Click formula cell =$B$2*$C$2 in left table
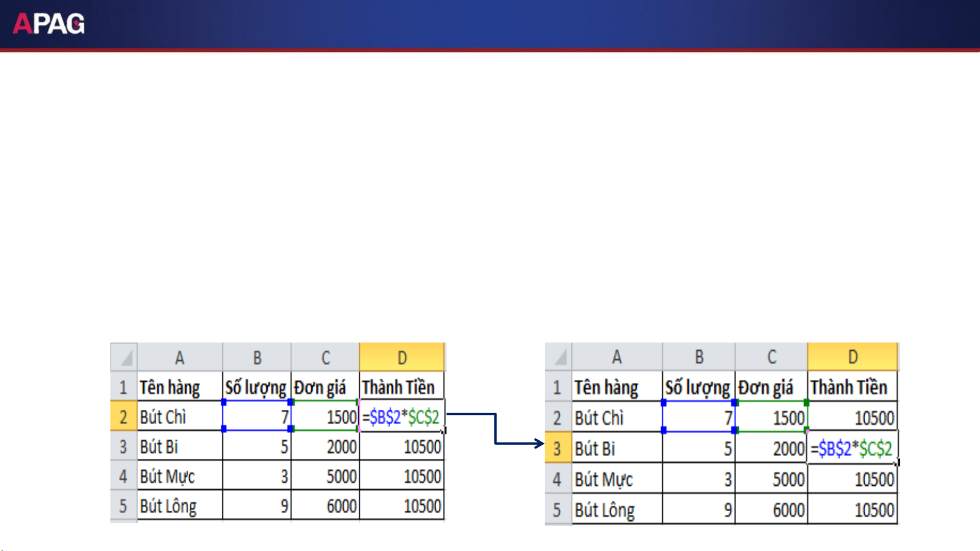Image resolution: width=980 pixels, height=551 pixels. (401, 417)
